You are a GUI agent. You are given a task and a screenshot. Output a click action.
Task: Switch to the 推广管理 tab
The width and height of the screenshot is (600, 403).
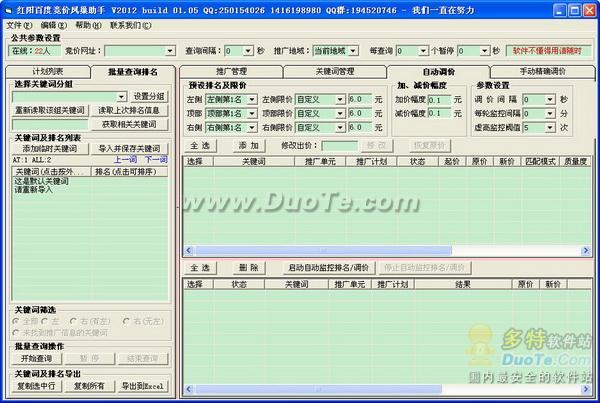pyautogui.click(x=231, y=72)
